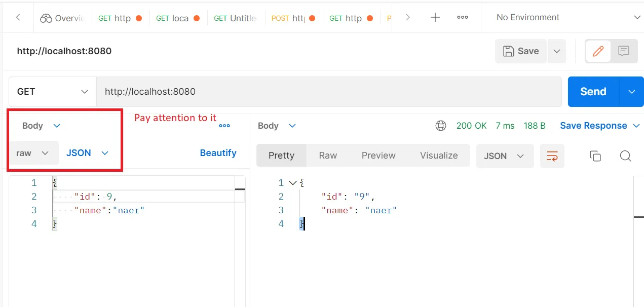This screenshot has height=307, width=644.
Task: Open the JSON request format dropdown
Action: pyautogui.click(x=88, y=153)
